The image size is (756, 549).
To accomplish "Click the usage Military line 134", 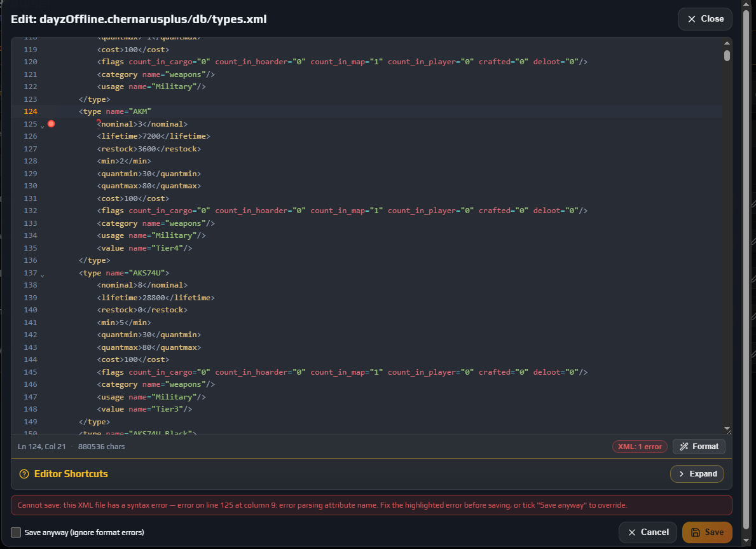I will pyautogui.click(x=151, y=235).
